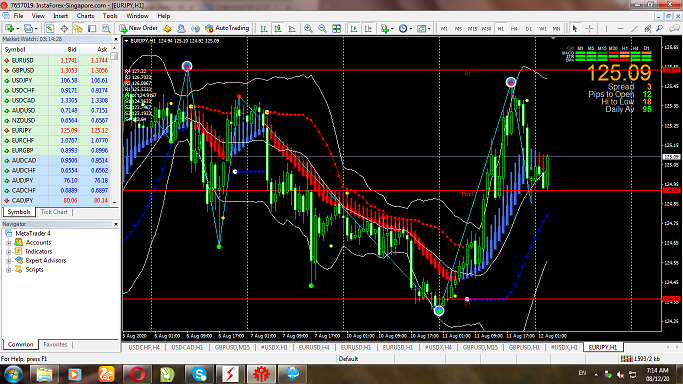This screenshot has height=384, width=683.
Task: Open the indicators list icon
Action: pyautogui.click(x=385, y=28)
